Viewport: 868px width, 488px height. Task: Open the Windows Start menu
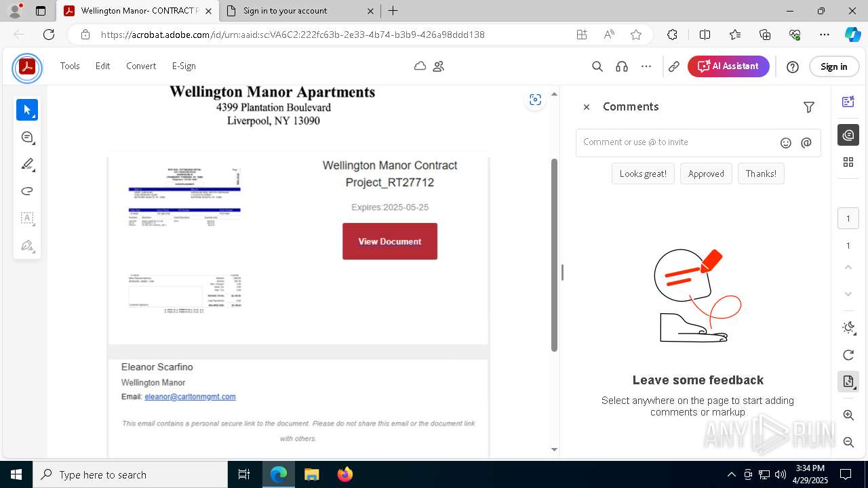[x=16, y=474]
